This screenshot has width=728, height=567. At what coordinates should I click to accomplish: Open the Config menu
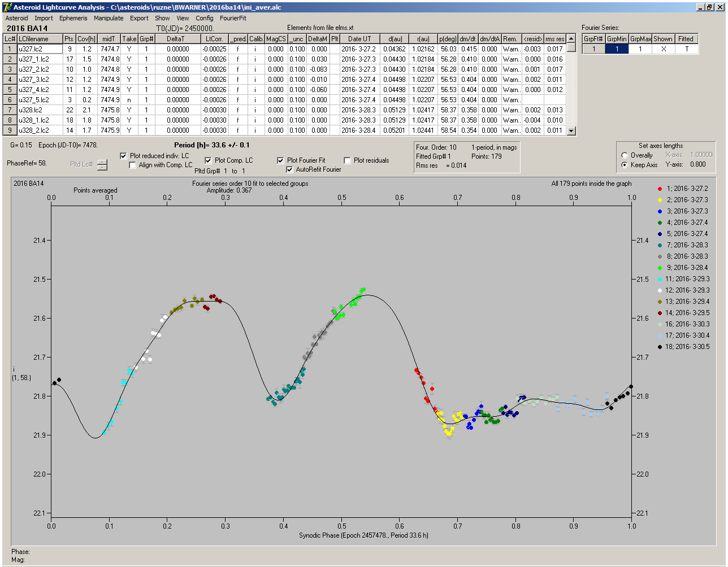click(x=205, y=18)
